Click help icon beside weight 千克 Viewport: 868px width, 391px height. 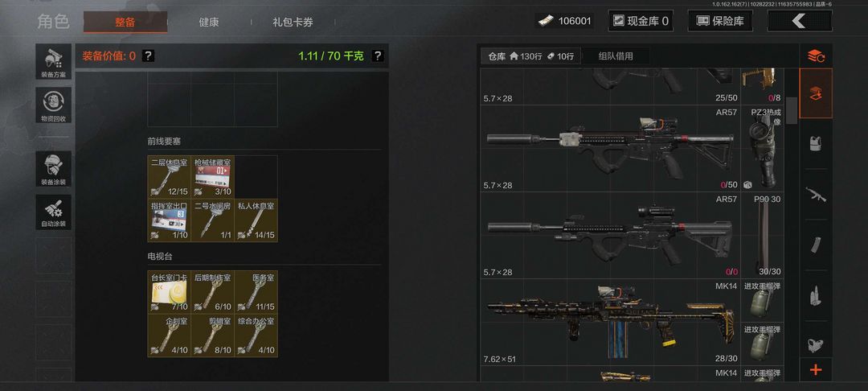point(378,56)
